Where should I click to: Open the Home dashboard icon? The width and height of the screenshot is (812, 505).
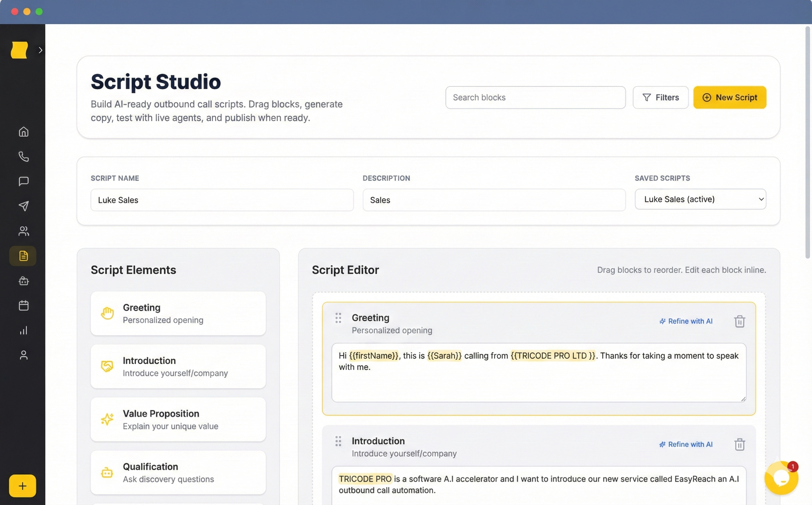tap(23, 132)
